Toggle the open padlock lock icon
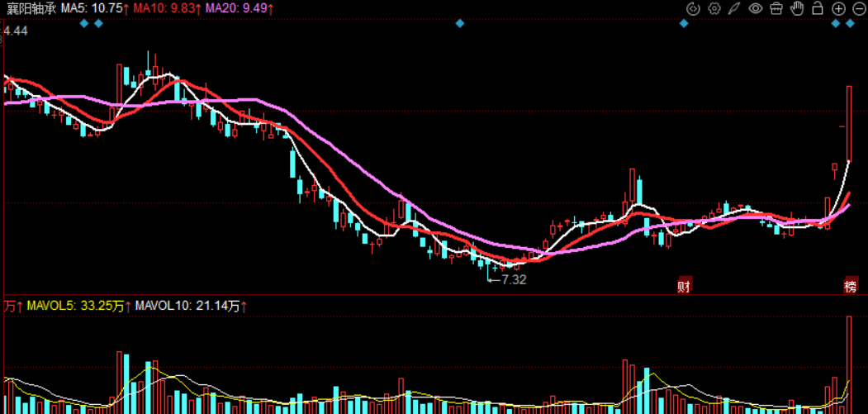Screen dimensions: 868x414 pyautogui.click(x=817, y=8)
